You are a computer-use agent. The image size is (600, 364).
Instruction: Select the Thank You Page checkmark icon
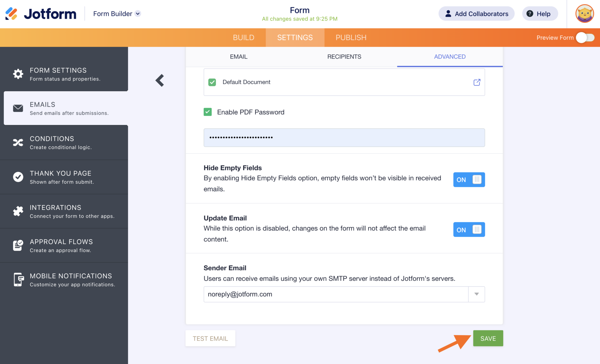(18, 177)
